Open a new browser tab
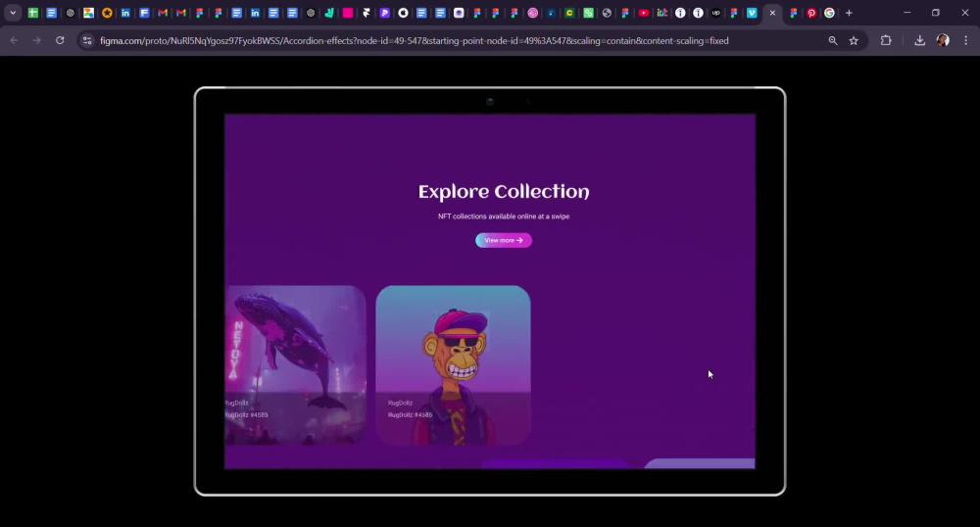 [849, 13]
